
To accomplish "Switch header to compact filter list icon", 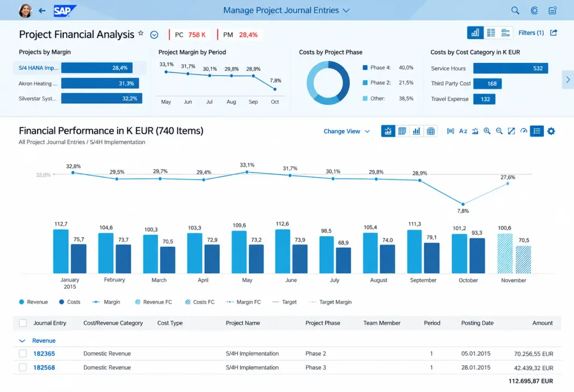I will (x=505, y=33).
